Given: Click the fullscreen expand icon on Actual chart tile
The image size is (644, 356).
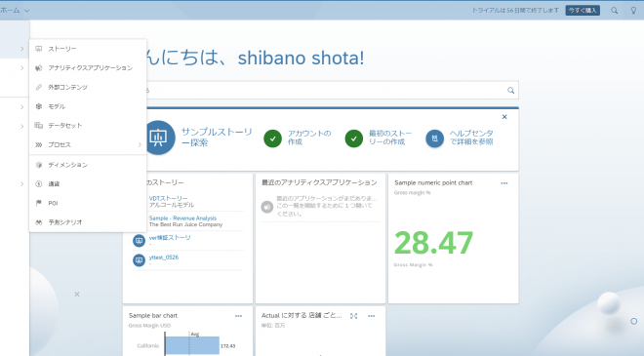Looking at the screenshot, I should 353,316.
